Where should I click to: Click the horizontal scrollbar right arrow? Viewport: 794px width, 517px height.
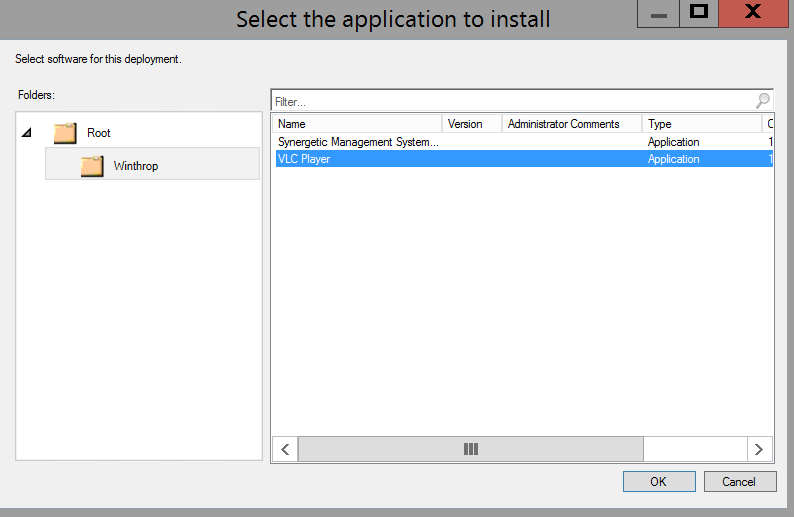(760, 449)
